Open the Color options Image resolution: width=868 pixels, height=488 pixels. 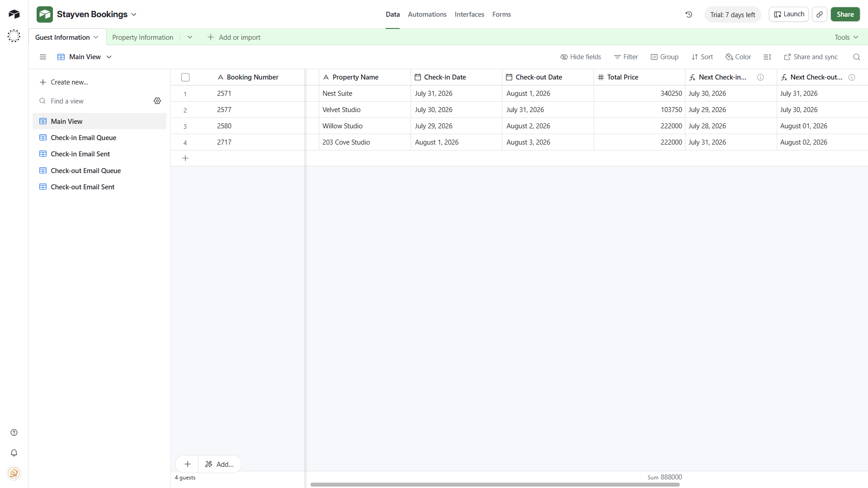click(738, 57)
